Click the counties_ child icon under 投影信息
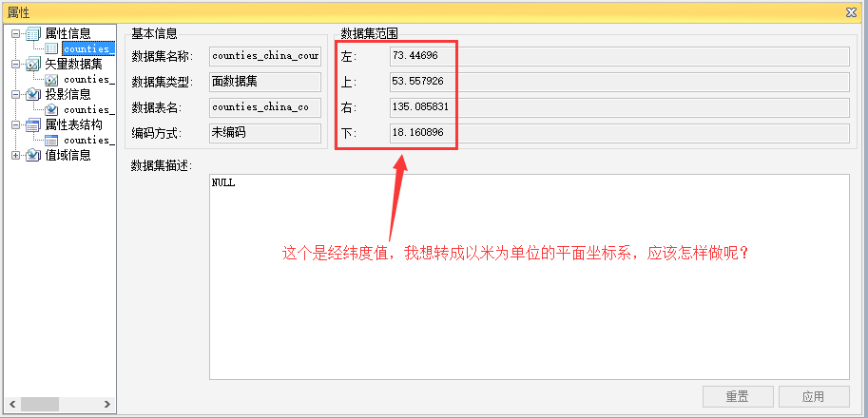 click(x=51, y=109)
